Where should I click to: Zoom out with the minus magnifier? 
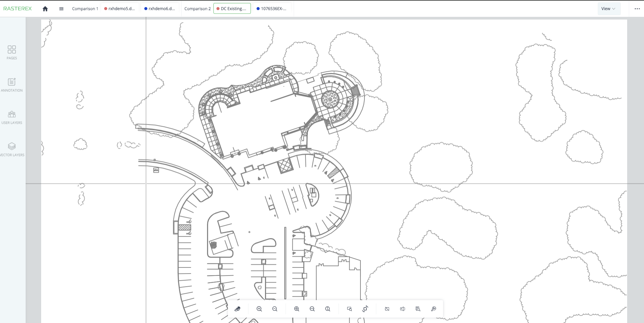pos(275,309)
